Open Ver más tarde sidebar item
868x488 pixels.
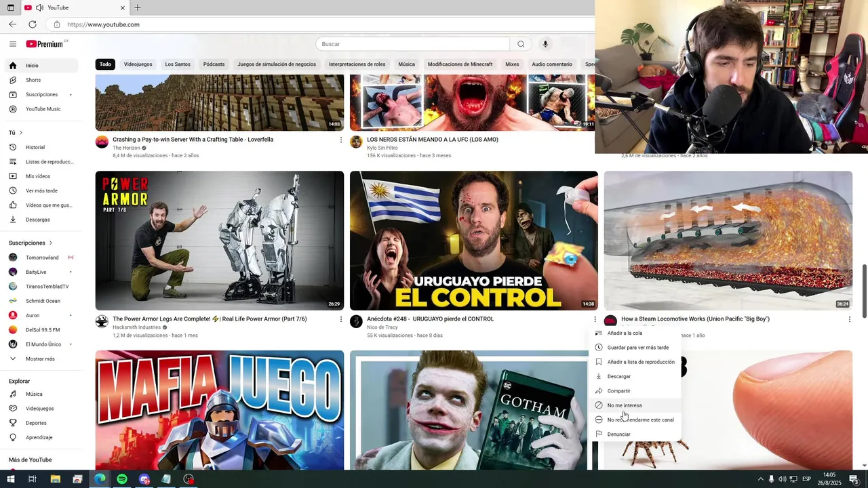point(41,190)
